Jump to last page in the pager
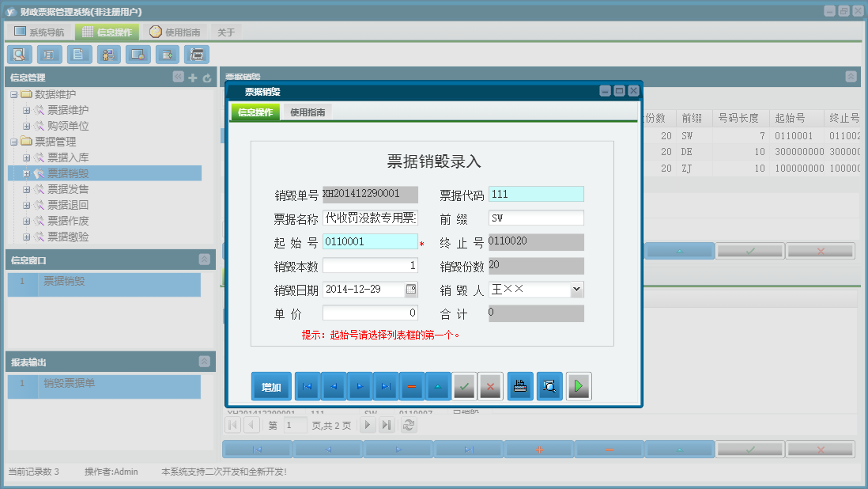This screenshot has width=868, height=489. point(387,425)
